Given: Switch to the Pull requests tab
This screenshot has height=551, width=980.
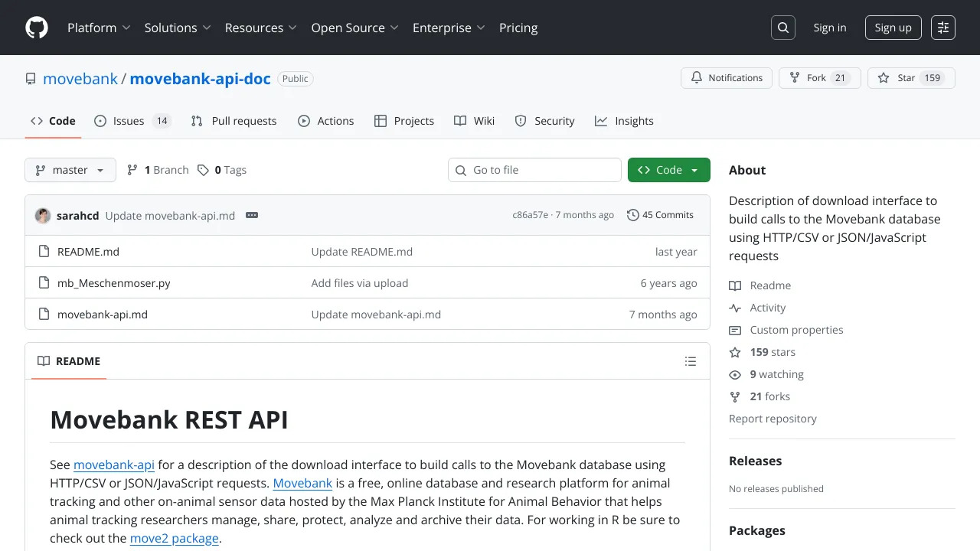Looking at the screenshot, I should (234, 121).
